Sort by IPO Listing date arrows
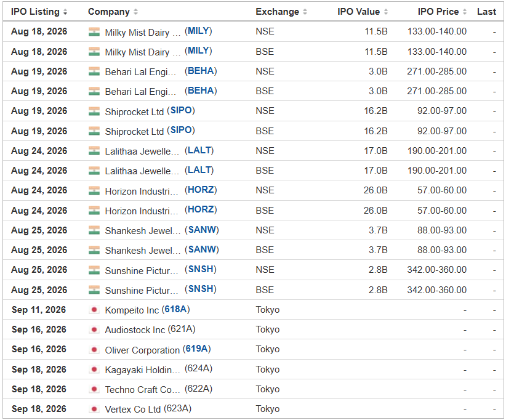 tap(65, 12)
